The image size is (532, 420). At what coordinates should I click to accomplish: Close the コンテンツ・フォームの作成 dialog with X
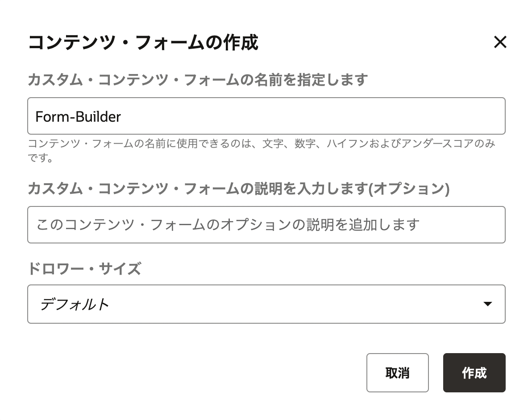point(500,42)
